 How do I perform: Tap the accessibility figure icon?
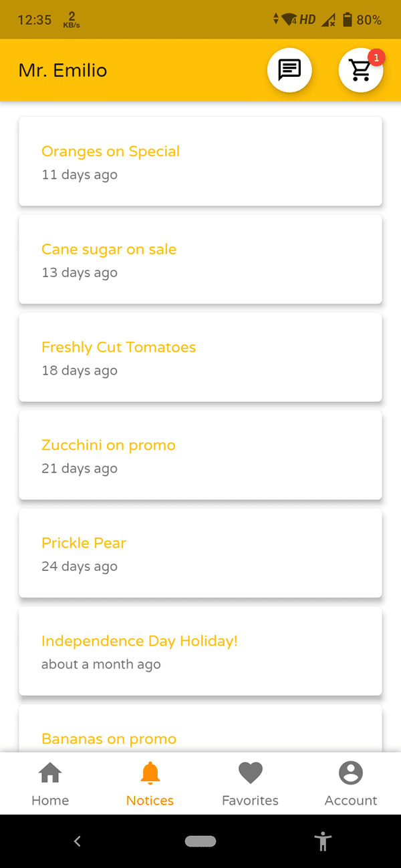coord(323,841)
